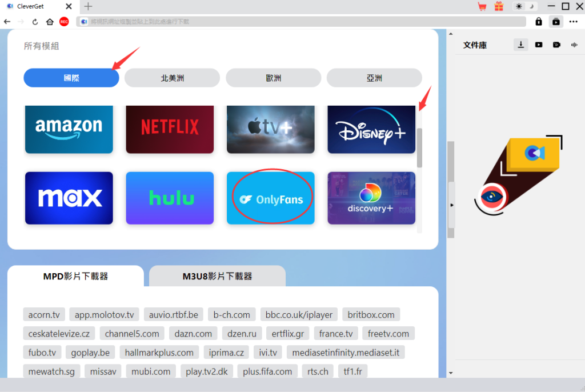Open the mubi.com site link
585x392 pixels.
point(151,371)
